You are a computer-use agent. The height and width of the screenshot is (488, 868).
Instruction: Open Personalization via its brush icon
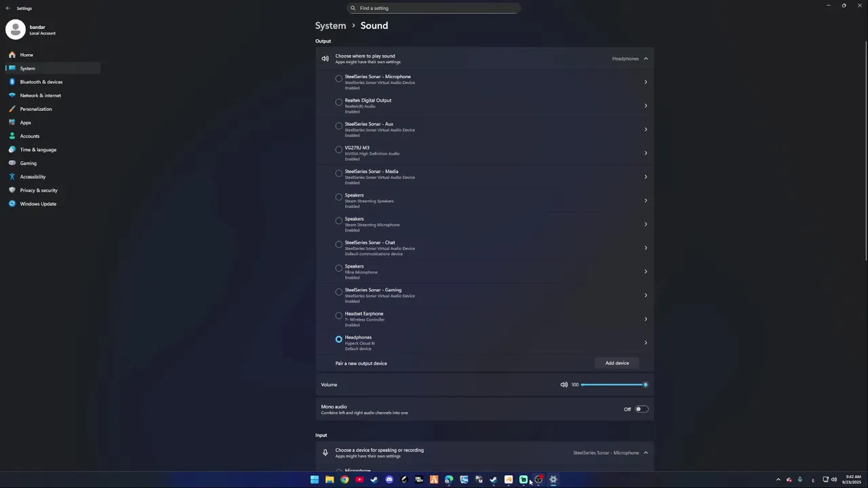[12, 109]
